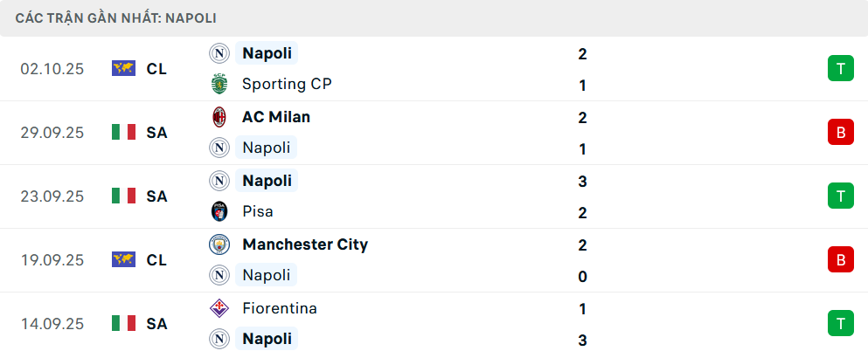868x351 pixels.
Task: Open the AC Milan team link
Action: [x=275, y=117]
